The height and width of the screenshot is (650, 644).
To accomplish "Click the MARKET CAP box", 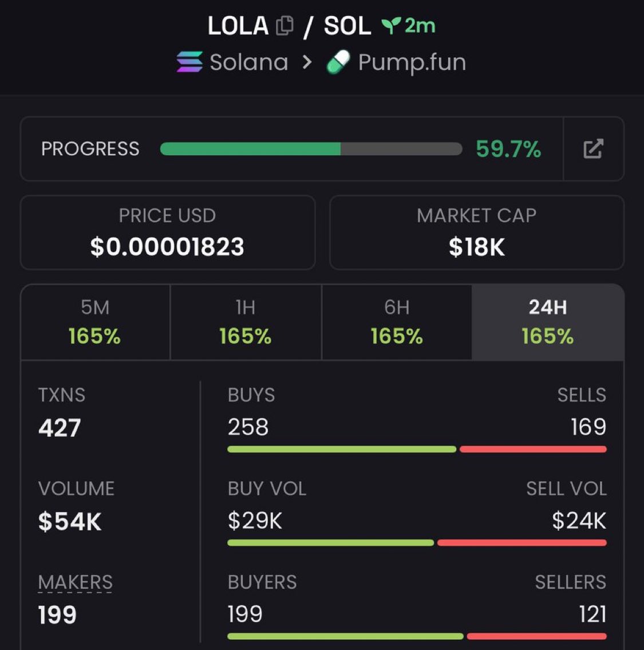I will 476,233.
